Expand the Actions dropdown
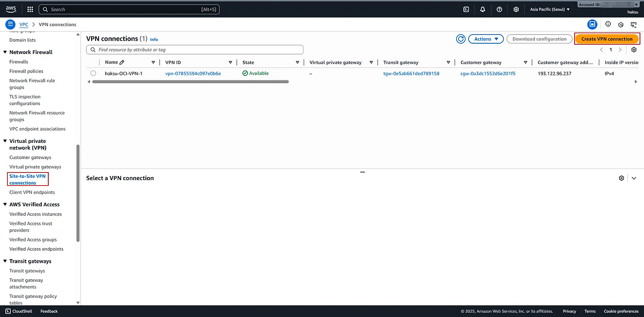This screenshot has width=644, height=317. coord(486,39)
